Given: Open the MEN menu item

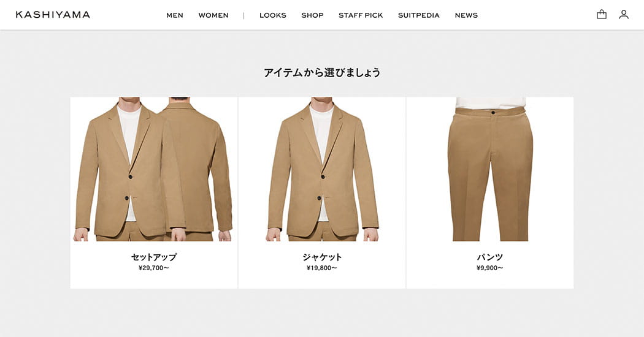Looking at the screenshot, I should point(175,15).
